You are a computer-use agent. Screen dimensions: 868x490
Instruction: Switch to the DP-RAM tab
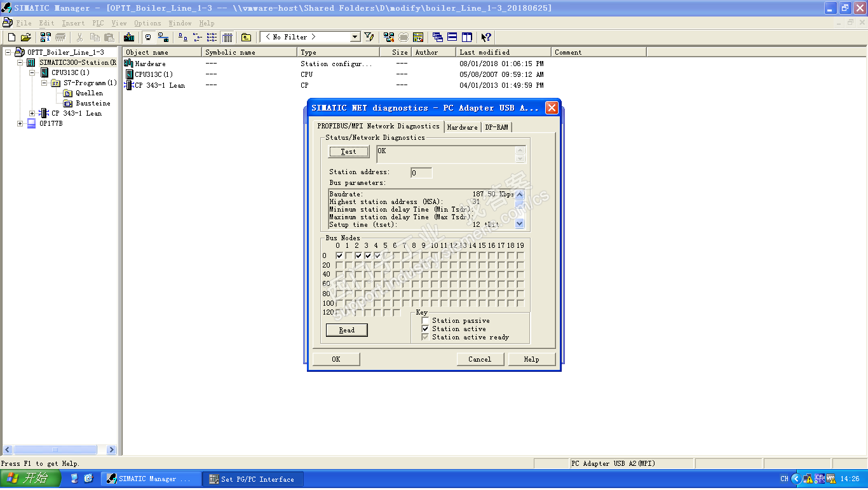pos(496,127)
